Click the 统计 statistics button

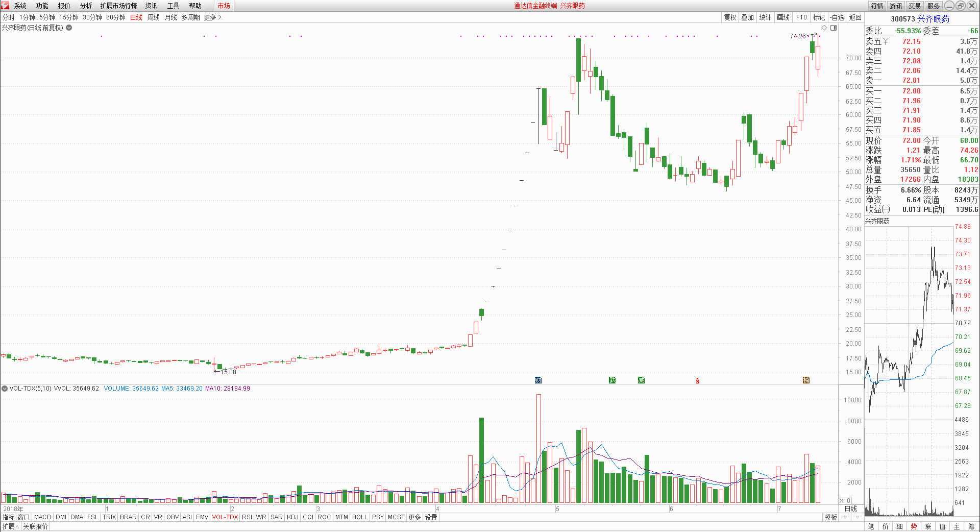(765, 17)
